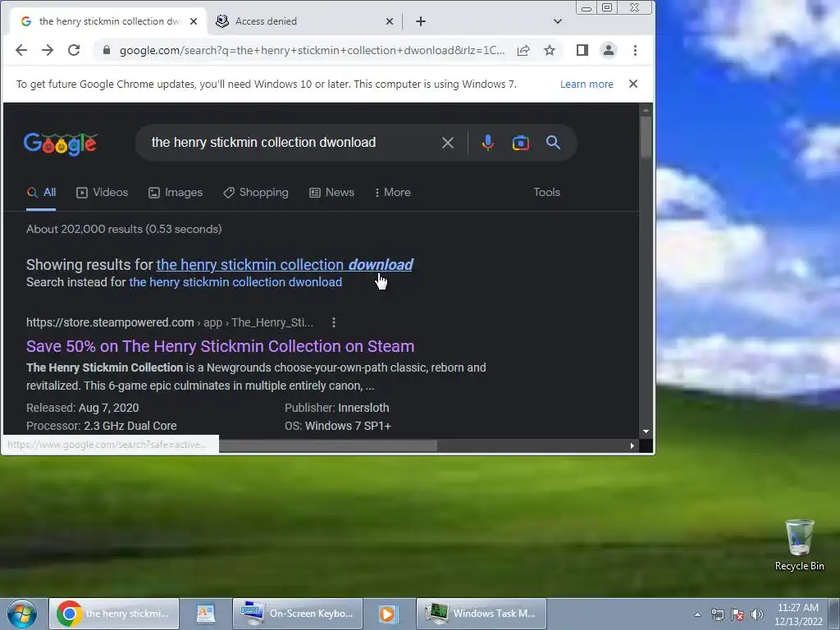The height and width of the screenshot is (630, 840).
Task: Open the Chrome side panel
Action: click(582, 50)
